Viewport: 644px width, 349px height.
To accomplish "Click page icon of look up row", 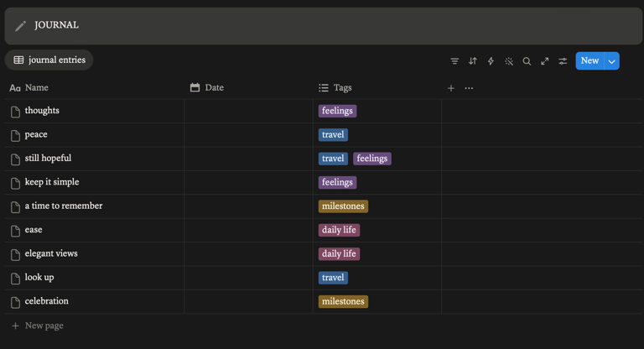I will [16, 279].
